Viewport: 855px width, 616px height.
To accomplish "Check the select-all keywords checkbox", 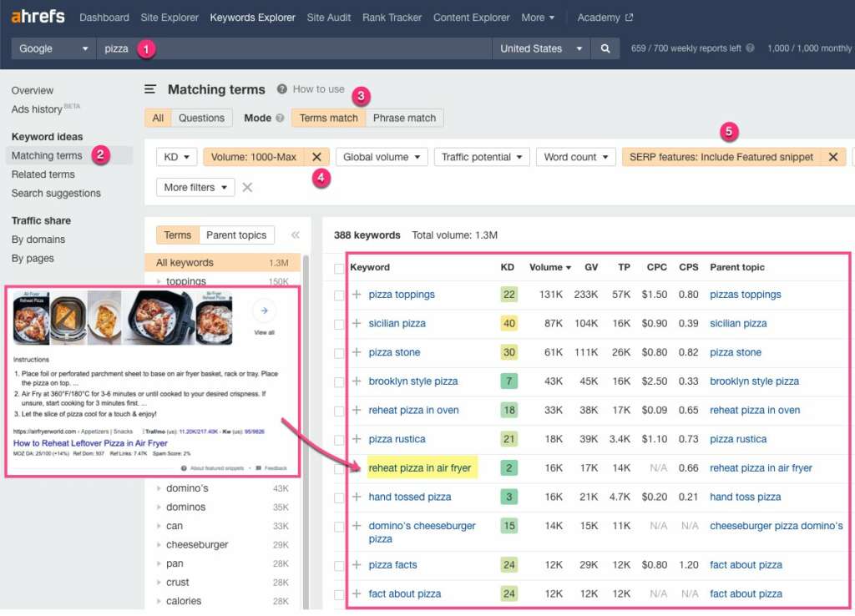I will point(339,269).
